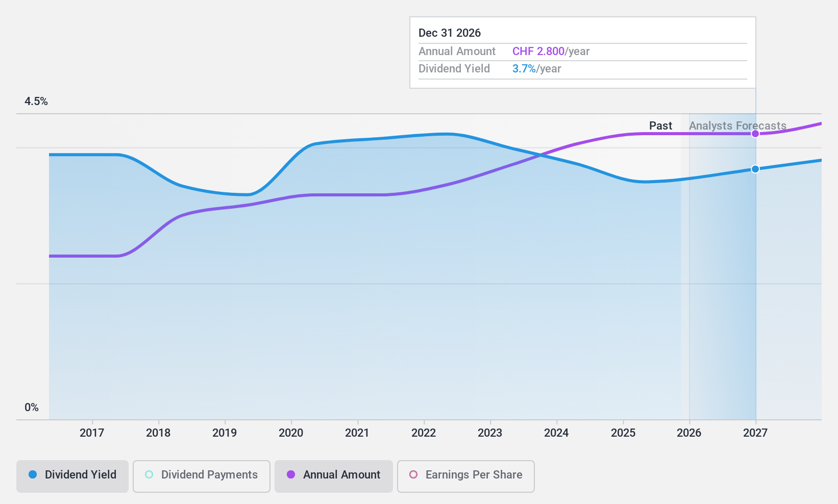The width and height of the screenshot is (838, 504).
Task: Click the Past section label
Action: click(660, 125)
